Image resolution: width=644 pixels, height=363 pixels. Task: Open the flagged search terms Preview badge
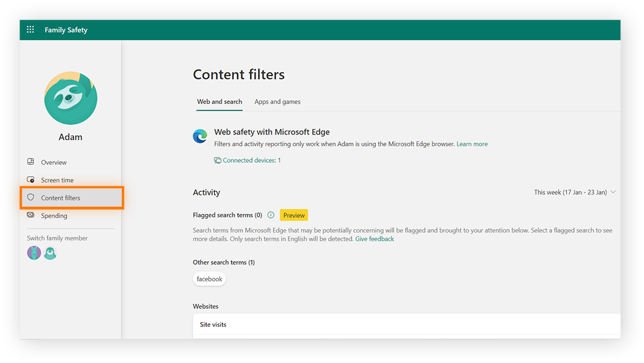294,214
